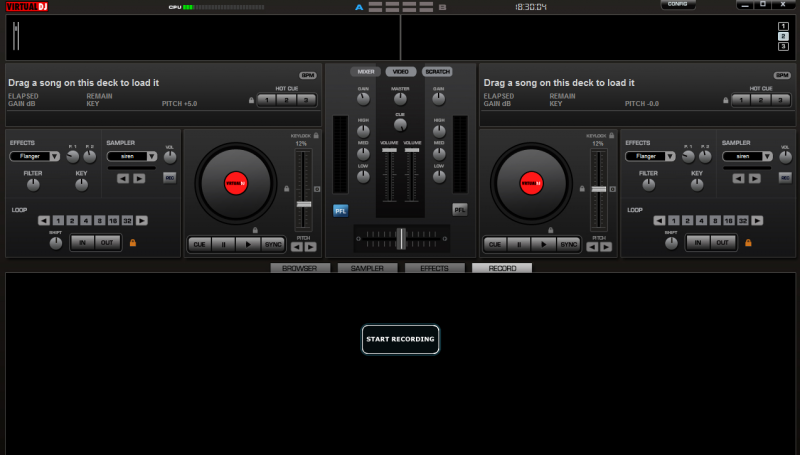
Task: Open the Flanger effects dropdown on left deck
Action: point(54,156)
